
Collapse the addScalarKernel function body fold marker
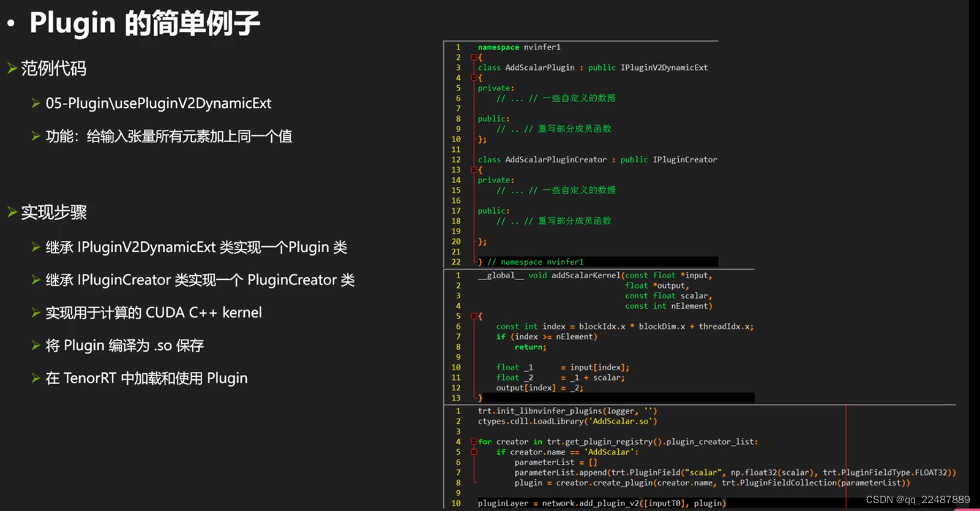click(x=474, y=316)
